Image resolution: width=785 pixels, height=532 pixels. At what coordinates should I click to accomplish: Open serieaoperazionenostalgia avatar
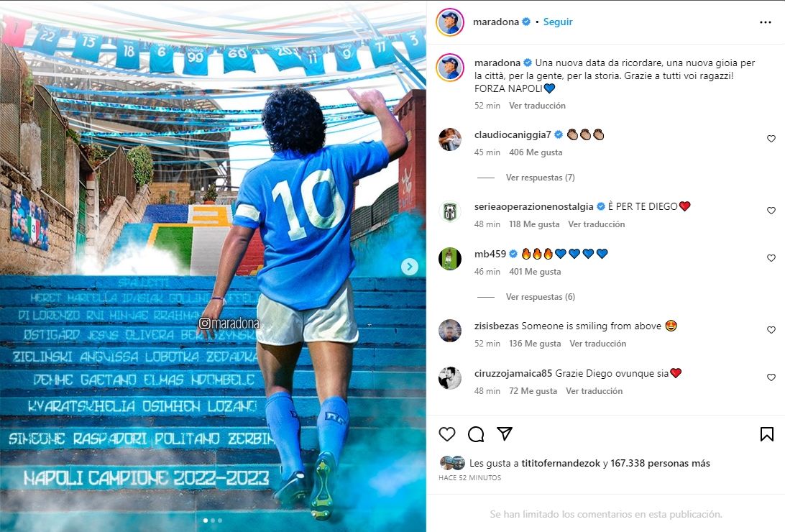(x=449, y=211)
